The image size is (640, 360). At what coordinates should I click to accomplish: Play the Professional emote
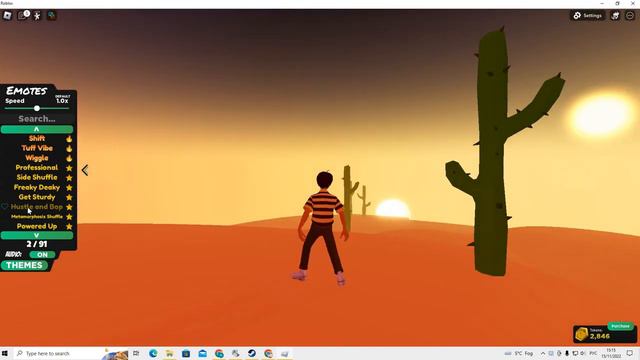coord(37,168)
